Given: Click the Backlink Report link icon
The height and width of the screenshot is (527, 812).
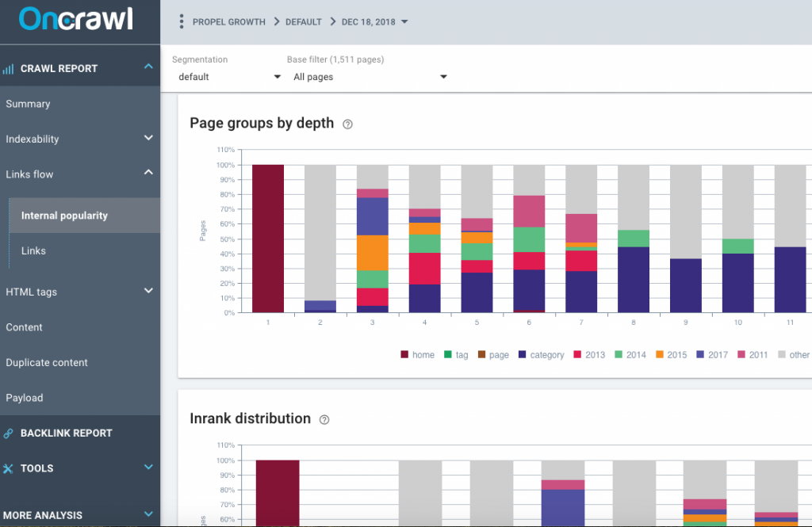Looking at the screenshot, I should click(x=8, y=433).
